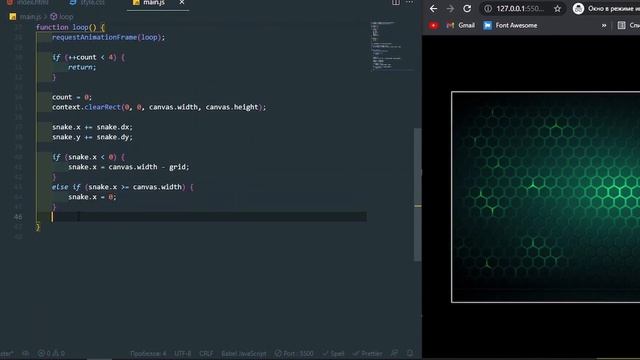Click the 'else if (snake.x >= canvas.width)' line
The height and width of the screenshot is (360, 640).
point(122,187)
